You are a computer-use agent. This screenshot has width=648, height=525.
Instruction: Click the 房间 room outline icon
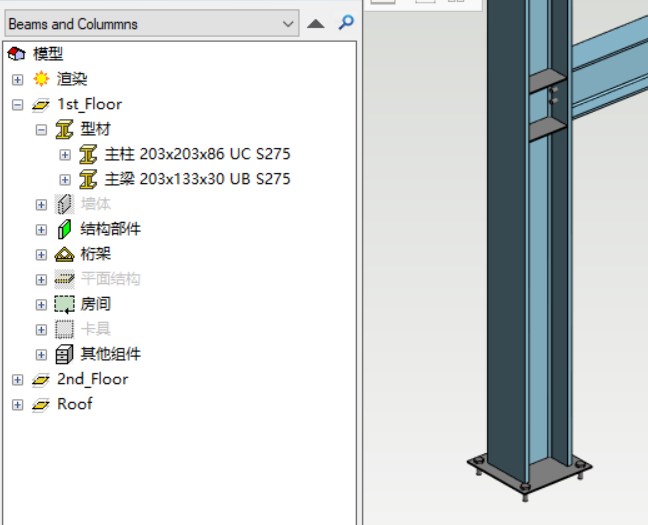64,305
